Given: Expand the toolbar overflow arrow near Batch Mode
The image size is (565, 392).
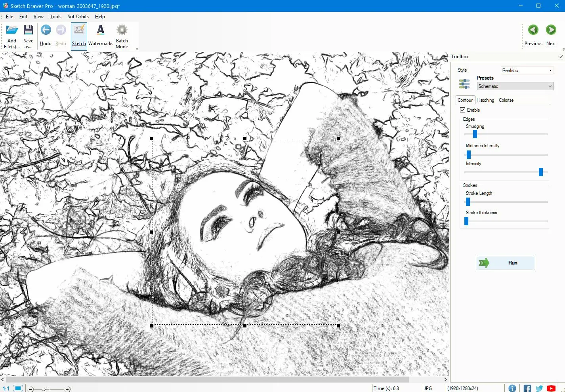Looking at the screenshot, I should (137, 49).
